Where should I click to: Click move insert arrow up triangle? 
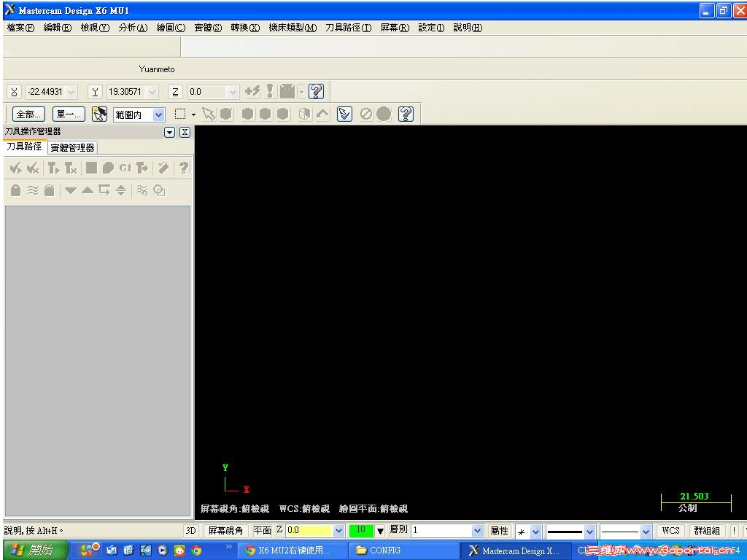pos(88,190)
